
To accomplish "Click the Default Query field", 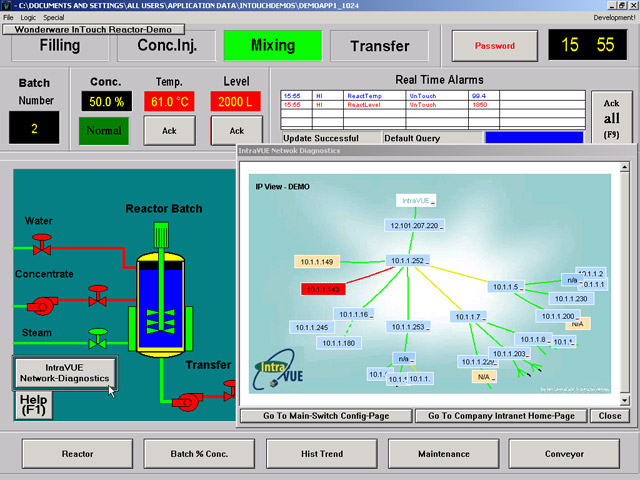I will pos(432,138).
